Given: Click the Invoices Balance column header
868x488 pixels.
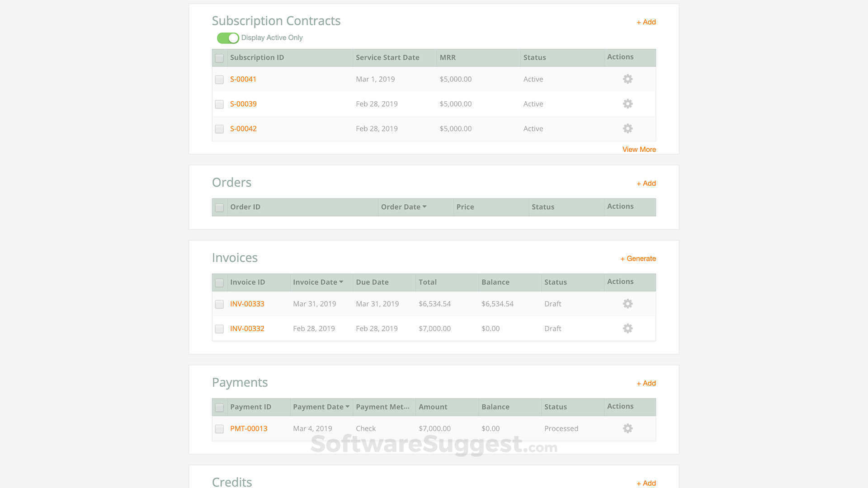Looking at the screenshot, I should [x=495, y=282].
